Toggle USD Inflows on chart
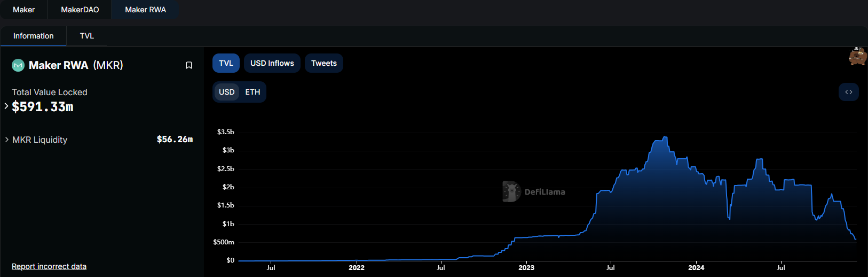The width and height of the screenshot is (868, 277). click(272, 63)
